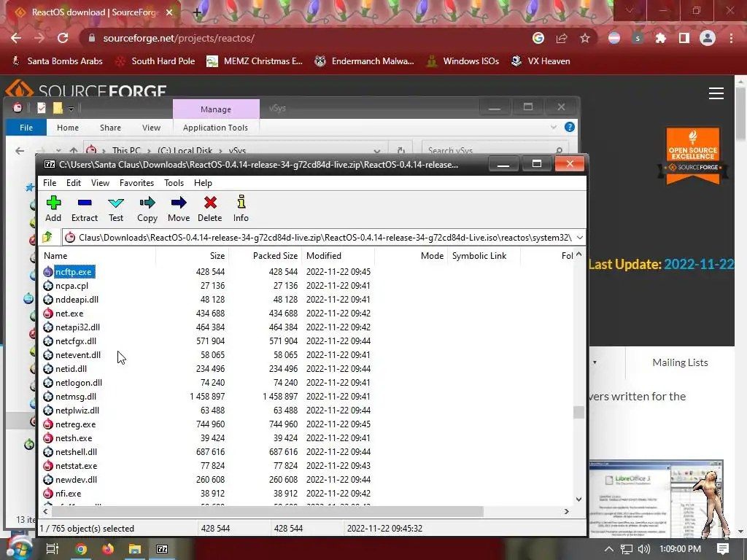Open the Favorites menu
747x560 pixels.
pyautogui.click(x=136, y=183)
